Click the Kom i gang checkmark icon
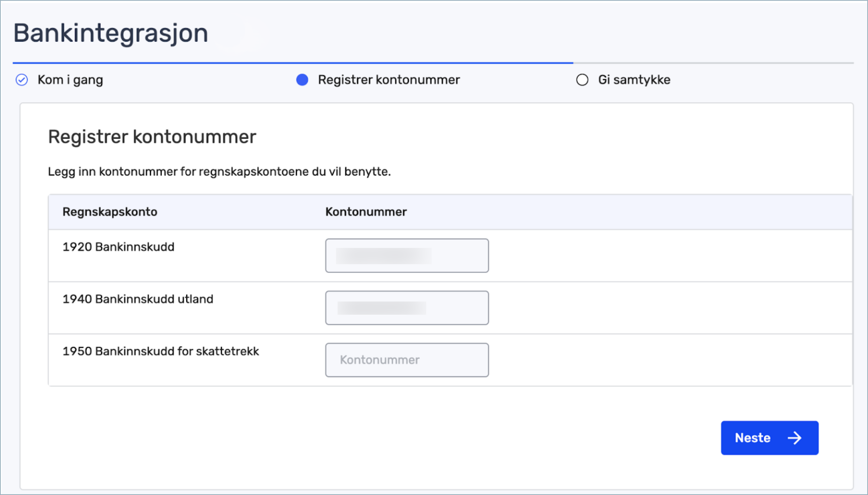This screenshot has height=495, width=868. click(x=22, y=80)
